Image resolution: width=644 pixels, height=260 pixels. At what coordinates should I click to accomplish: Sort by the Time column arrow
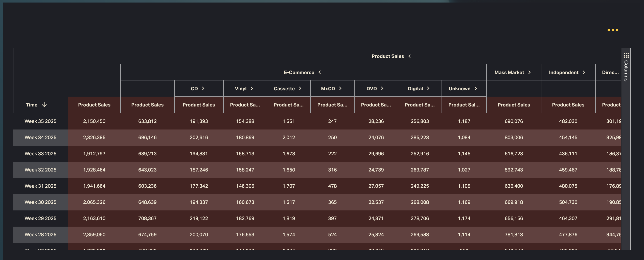pos(44,105)
